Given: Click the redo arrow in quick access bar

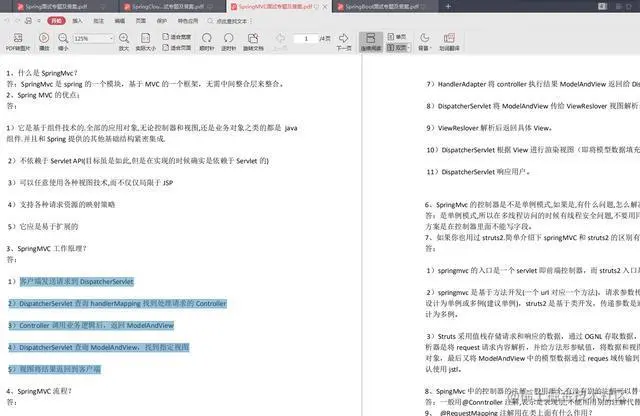Looking at the screenshot, I should 17,20.
